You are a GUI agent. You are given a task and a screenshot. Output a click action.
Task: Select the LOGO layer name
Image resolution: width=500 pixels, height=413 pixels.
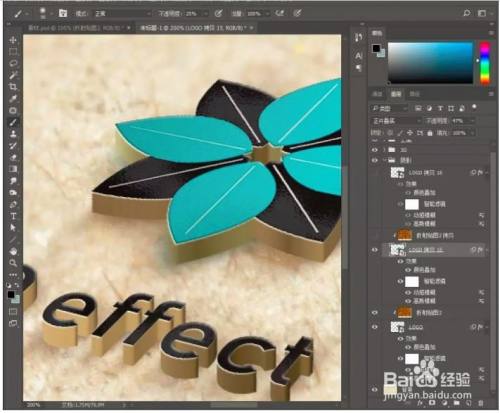(x=416, y=327)
